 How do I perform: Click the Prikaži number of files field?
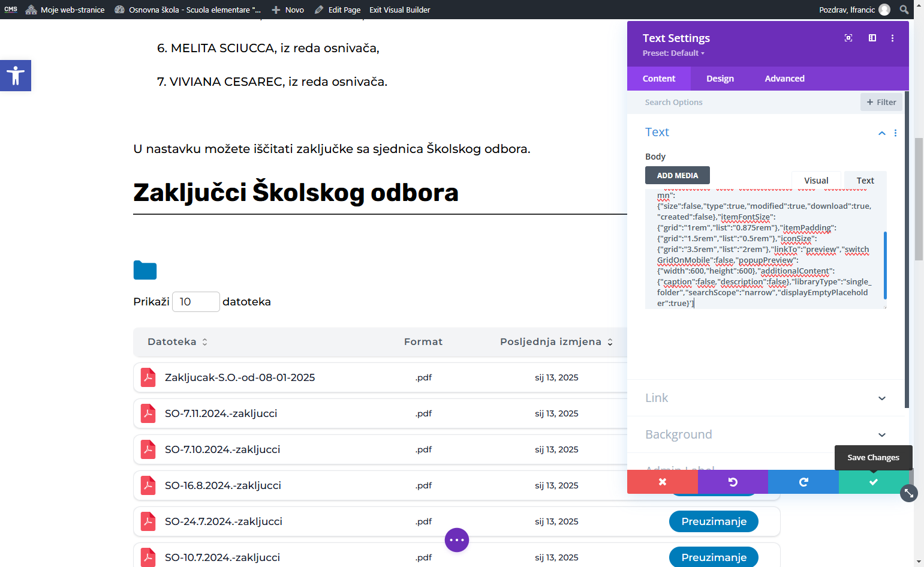coord(196,302)
